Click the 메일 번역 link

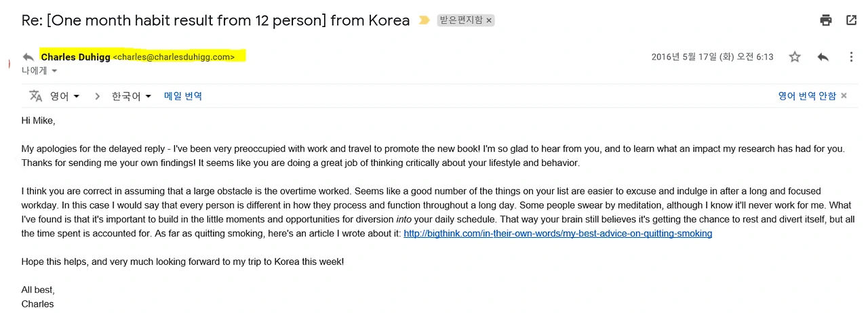[x=183, y=96]
